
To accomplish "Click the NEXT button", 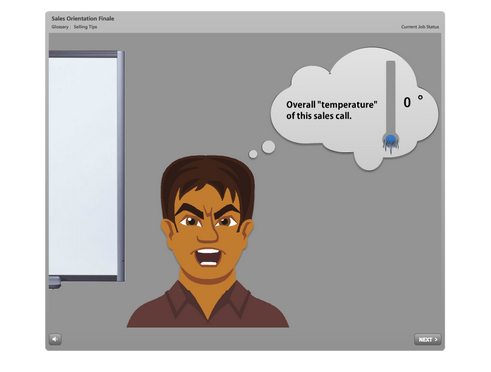I will pyautogui.click(x=428, y=339).
